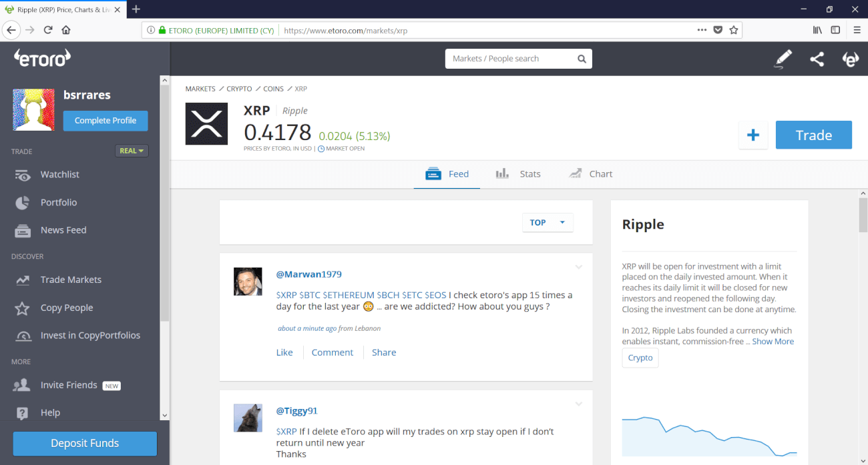Image resolution: width=868 pixels, height=465 pixels.
Task: Click the MARKETS breadcrumb
Action: [200, 89]
